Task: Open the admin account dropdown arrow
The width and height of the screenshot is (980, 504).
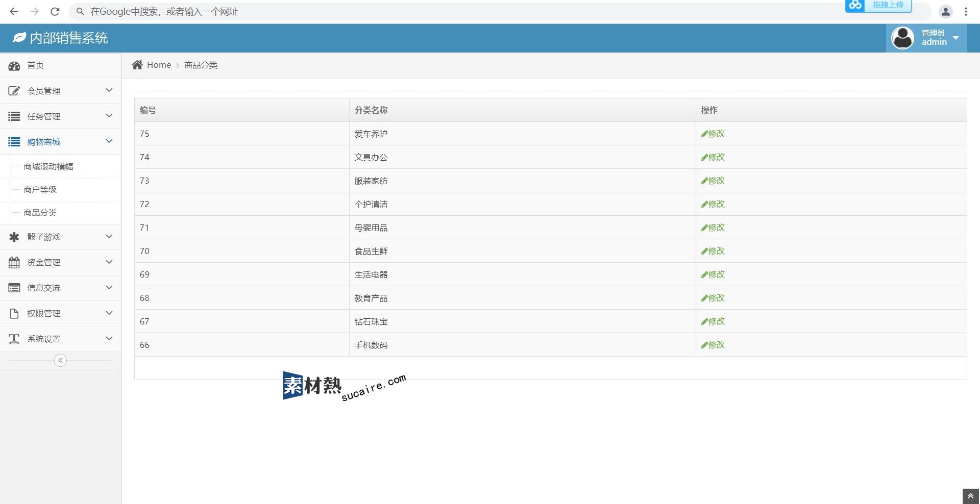Action: pyautogui.click(x=956, y=38)
